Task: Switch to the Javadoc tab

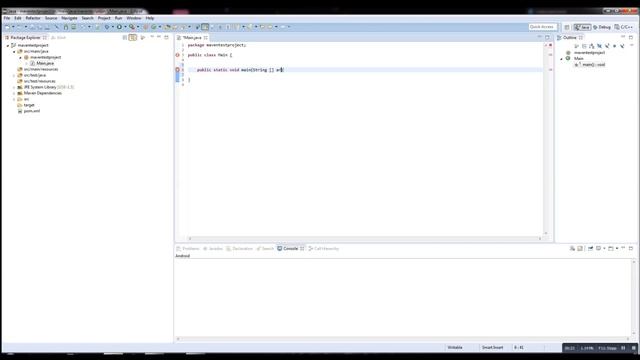Action: [x=213, y=249]
